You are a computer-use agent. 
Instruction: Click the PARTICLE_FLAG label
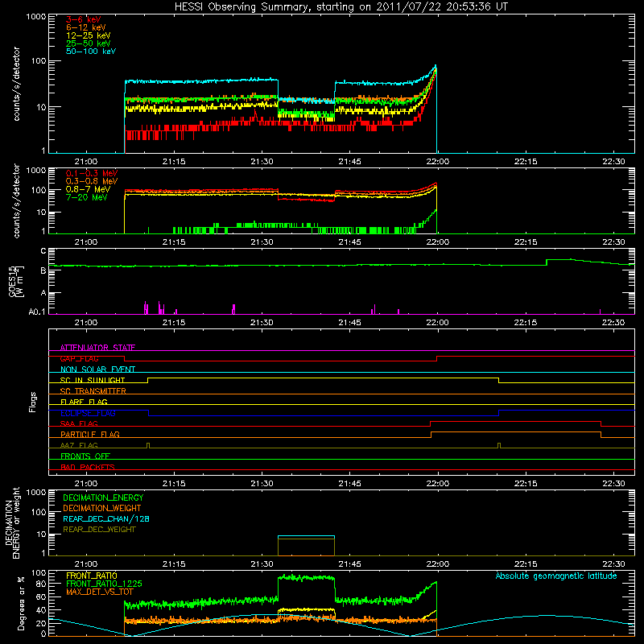90,435
